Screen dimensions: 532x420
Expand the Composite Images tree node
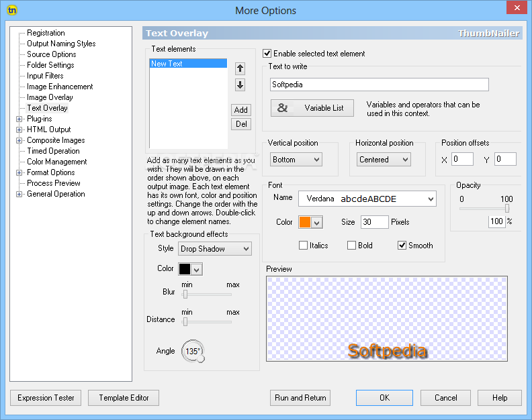(19, 140)
